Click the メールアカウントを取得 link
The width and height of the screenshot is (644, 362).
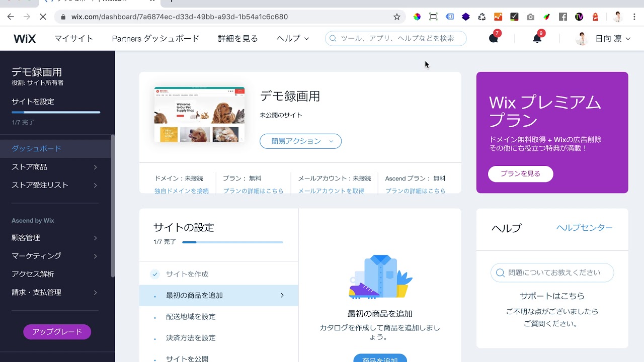[331, 191]
